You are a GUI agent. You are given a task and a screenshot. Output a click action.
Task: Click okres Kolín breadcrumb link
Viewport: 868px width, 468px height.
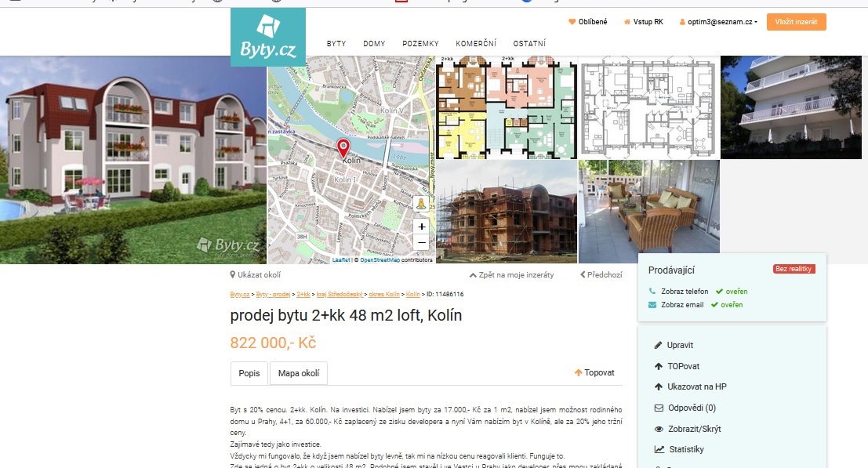(x=384, y=294)
